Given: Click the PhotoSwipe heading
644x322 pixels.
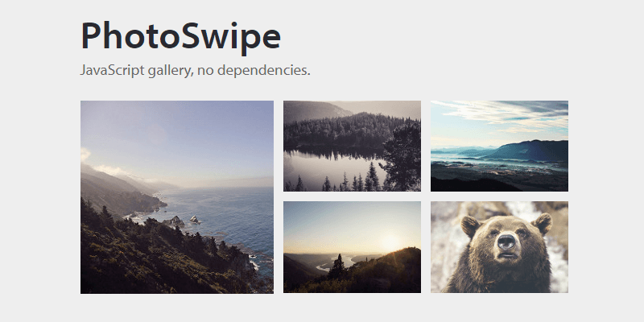Looking at the screenshot, I should pos(180,36).
